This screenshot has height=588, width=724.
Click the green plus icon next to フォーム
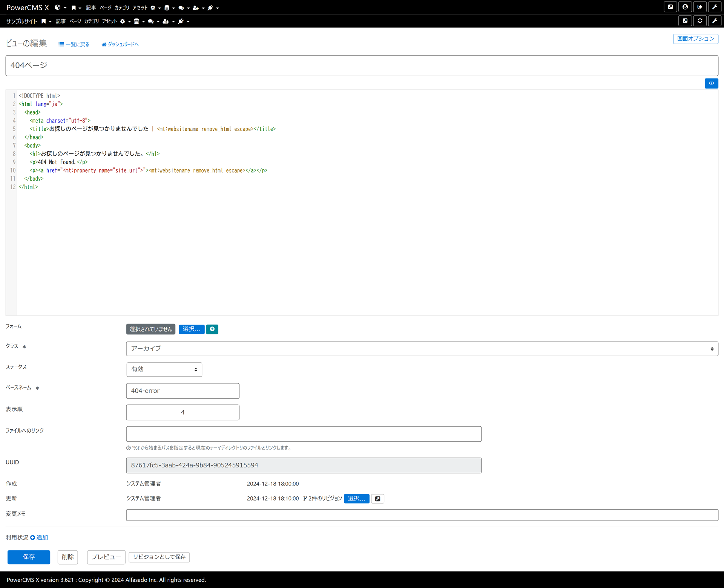click(212, 329)
